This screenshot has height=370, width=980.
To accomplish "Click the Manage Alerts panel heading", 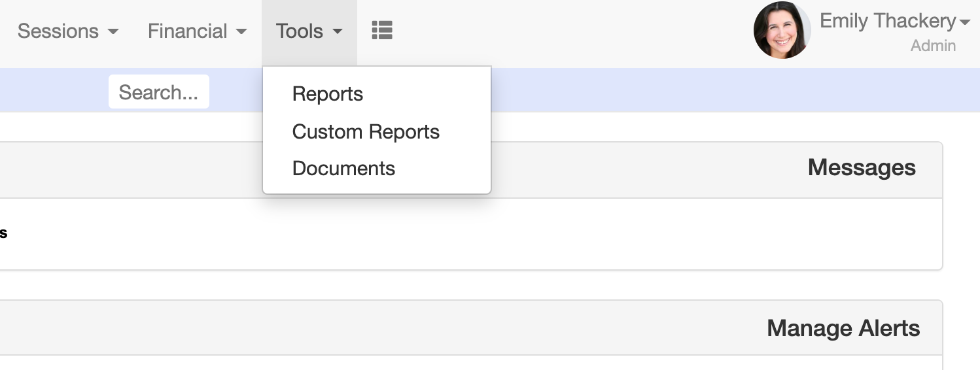I will click(843, 328).
